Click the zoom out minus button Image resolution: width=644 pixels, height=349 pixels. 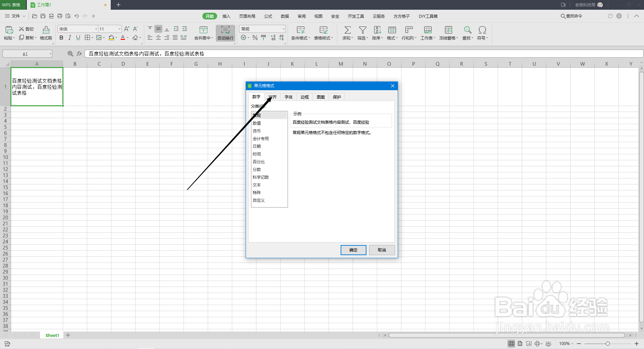tap(579, 344)
